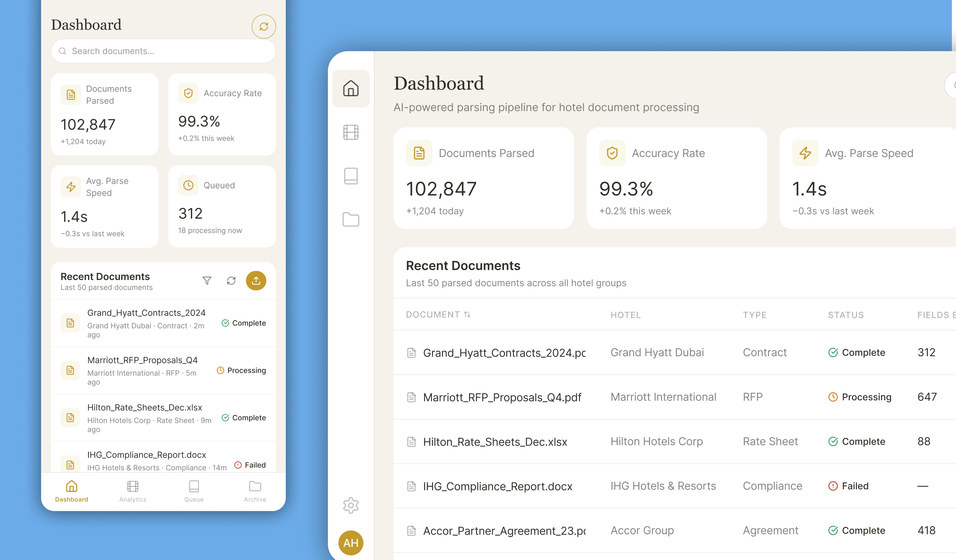Click the HOTEL column header
Image resolution: width=956 pixels, height=560 pixels.
tap(626, 315)
